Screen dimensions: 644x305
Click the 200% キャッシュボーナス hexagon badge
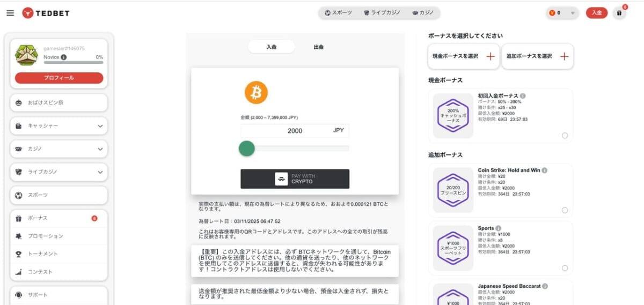coord(453,116)
